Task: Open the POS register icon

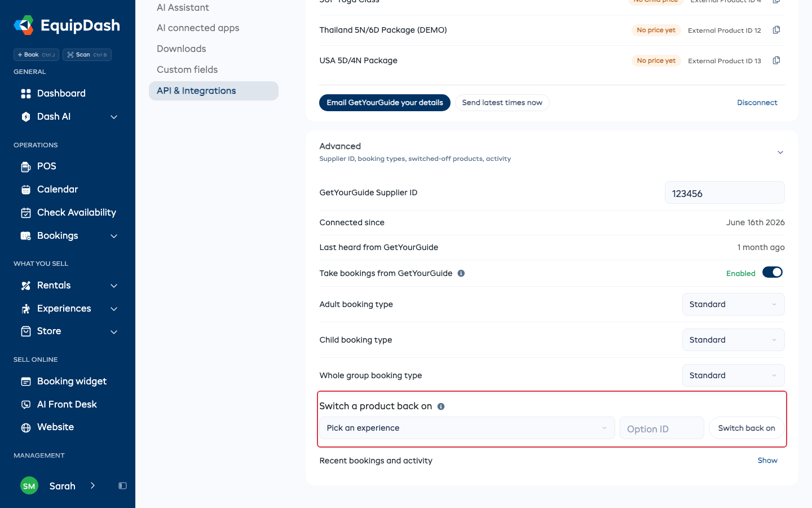Action: [x=26, y=167]
